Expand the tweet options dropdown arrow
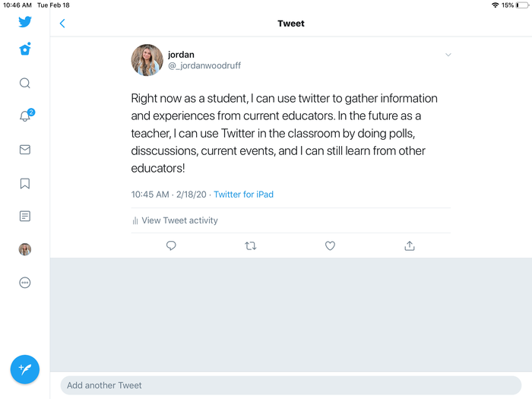The height and width of the screenshot is (399, 532). coord(448,55)
